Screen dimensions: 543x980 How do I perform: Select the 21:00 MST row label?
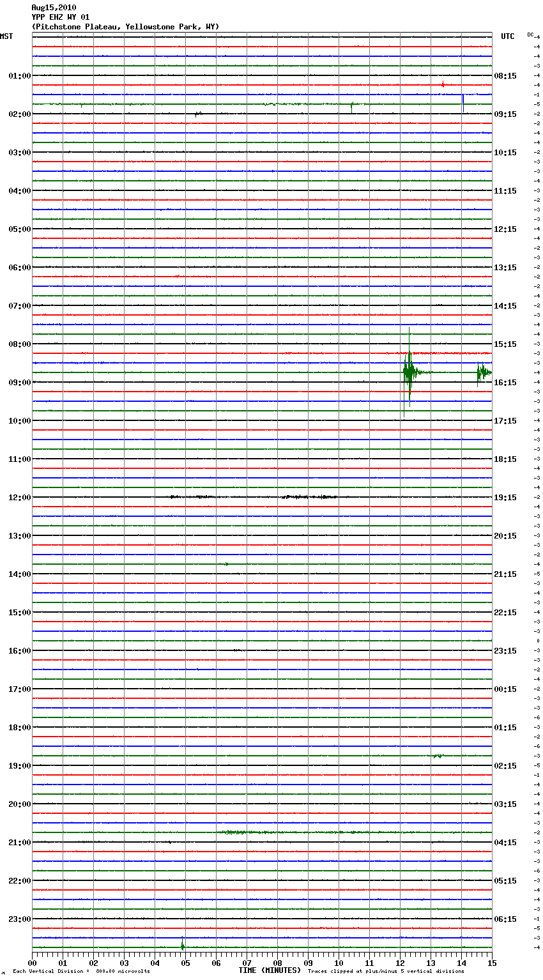coord(20,843)
